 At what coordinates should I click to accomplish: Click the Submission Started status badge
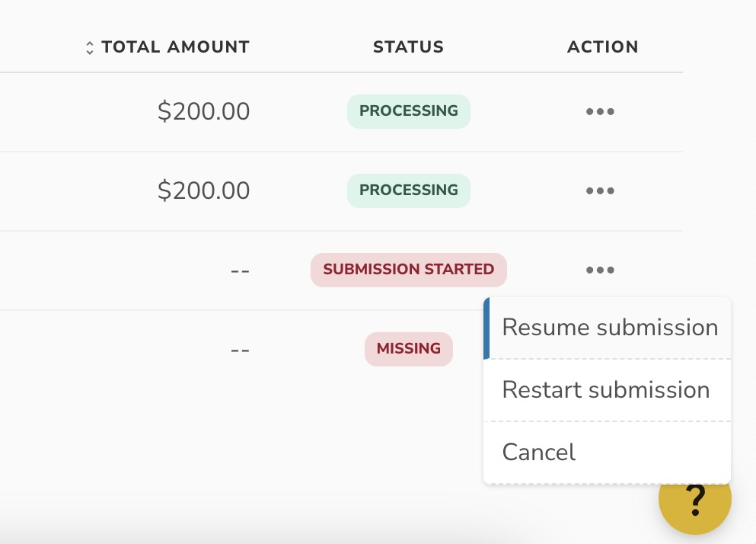[409, 270]
